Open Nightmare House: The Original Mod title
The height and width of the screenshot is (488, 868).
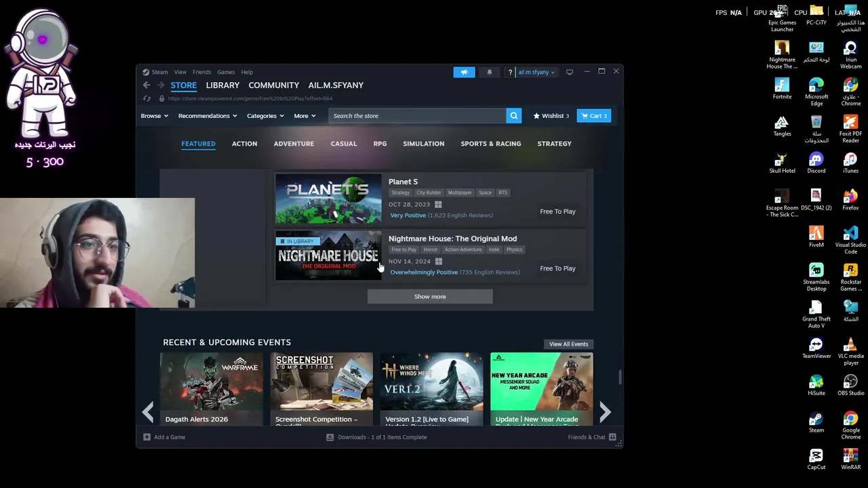(452, 239)
